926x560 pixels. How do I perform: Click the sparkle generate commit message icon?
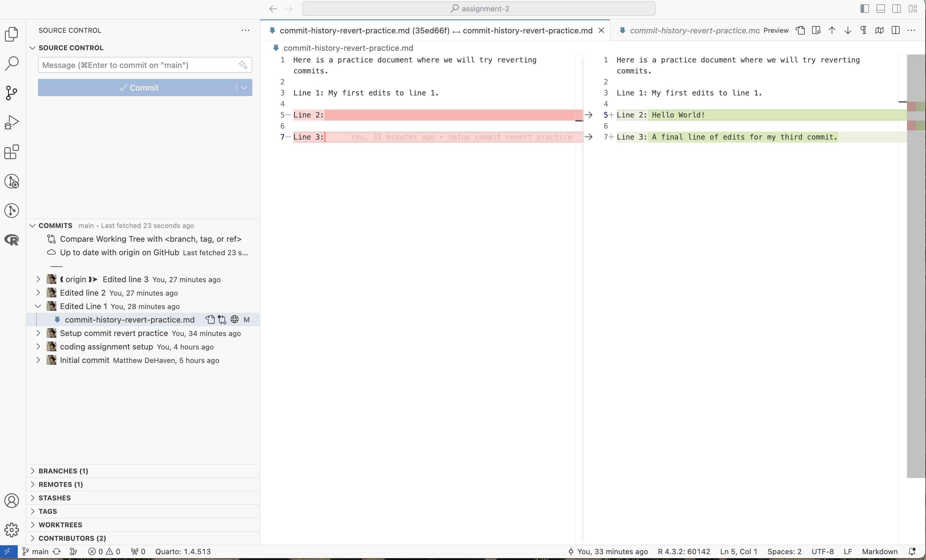coord(243,65)
